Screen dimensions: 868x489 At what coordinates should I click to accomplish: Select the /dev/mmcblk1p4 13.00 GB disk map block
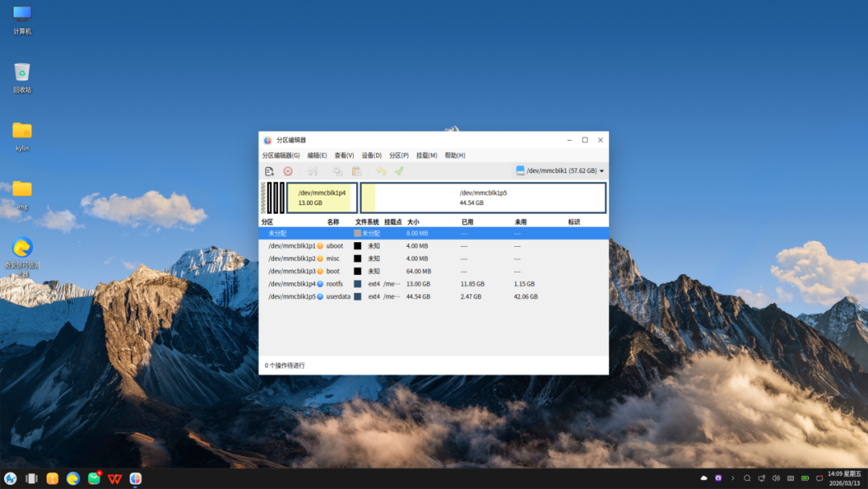[x=322, y=198]
